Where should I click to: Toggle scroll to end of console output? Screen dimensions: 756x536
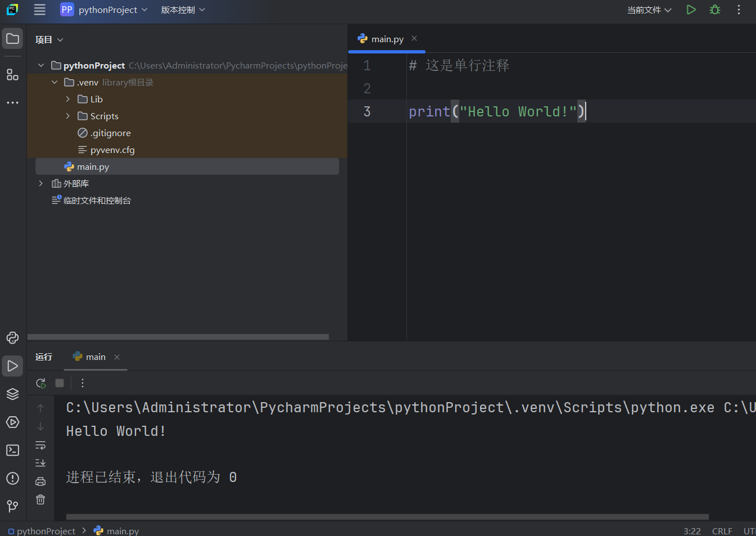[40, 463]
